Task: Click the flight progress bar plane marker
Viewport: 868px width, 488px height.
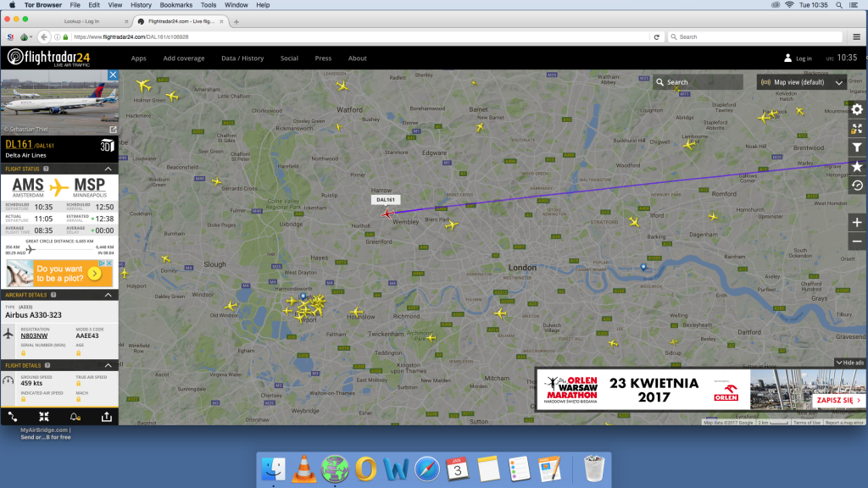Action: [x=30, y=250]
